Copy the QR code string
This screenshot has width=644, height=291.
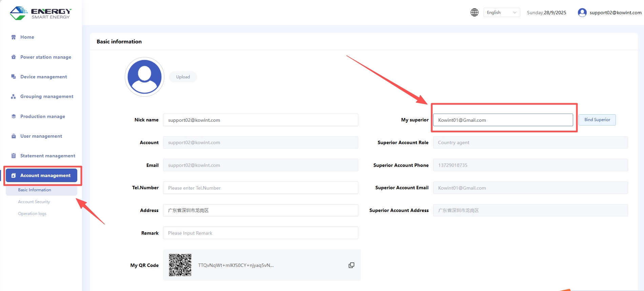[351, 265]
